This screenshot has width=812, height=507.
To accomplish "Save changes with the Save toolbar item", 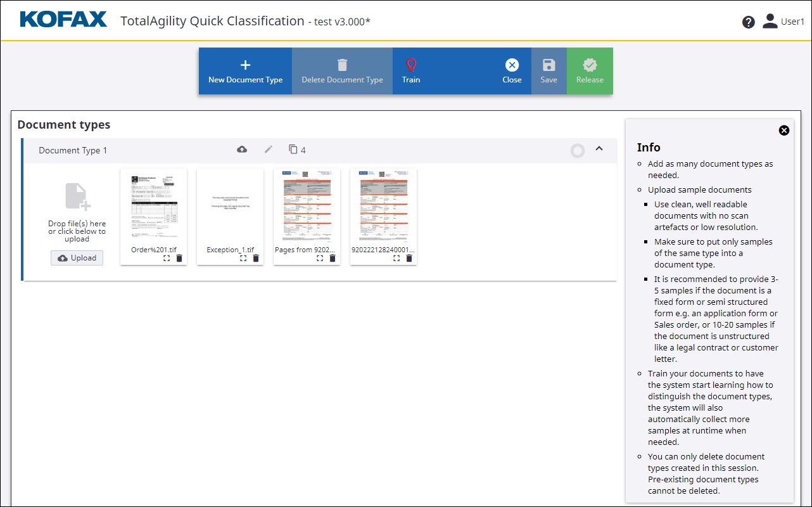I will pos(549,70).
